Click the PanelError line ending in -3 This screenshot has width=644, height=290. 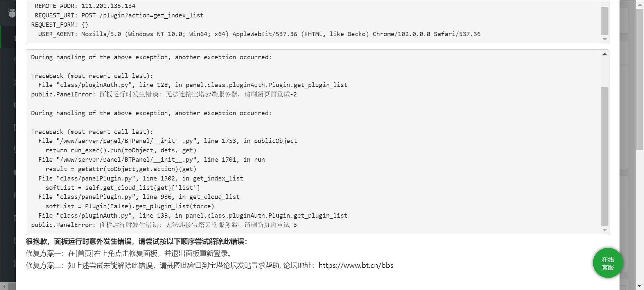(x=164, y=225)
